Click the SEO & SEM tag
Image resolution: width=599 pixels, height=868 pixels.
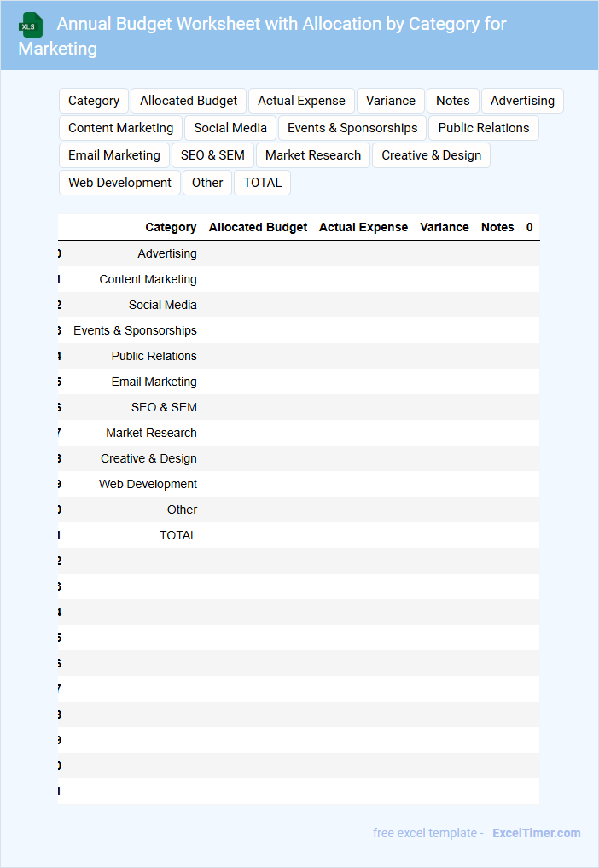coord(212,155)
